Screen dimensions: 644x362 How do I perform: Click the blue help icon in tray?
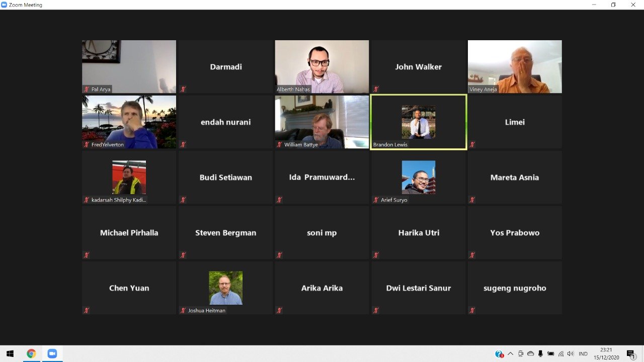click(499, 354)
